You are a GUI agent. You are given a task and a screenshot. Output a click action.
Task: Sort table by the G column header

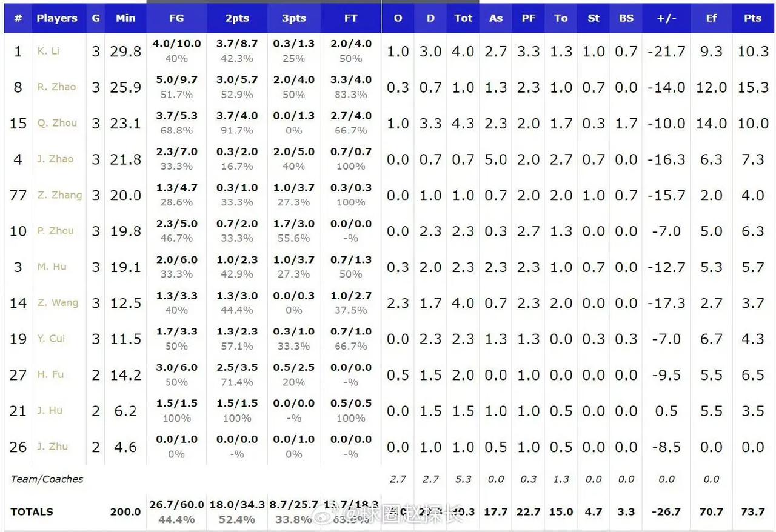click(x=96, y=18)
